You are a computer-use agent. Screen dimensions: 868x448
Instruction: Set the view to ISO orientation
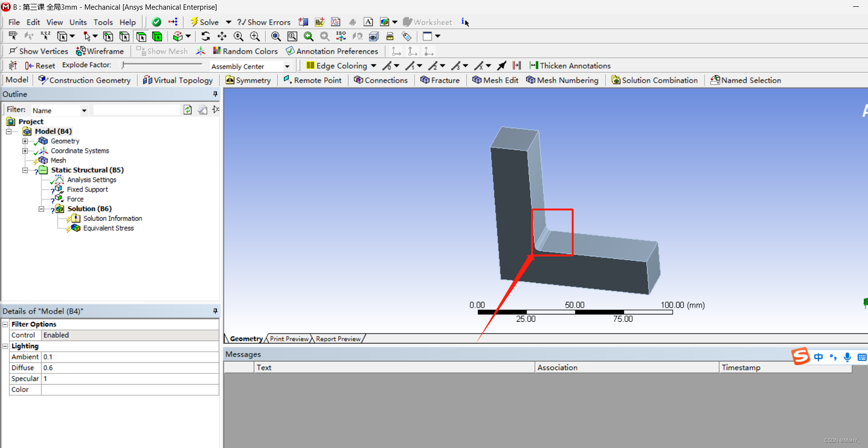tap(341, 36)
